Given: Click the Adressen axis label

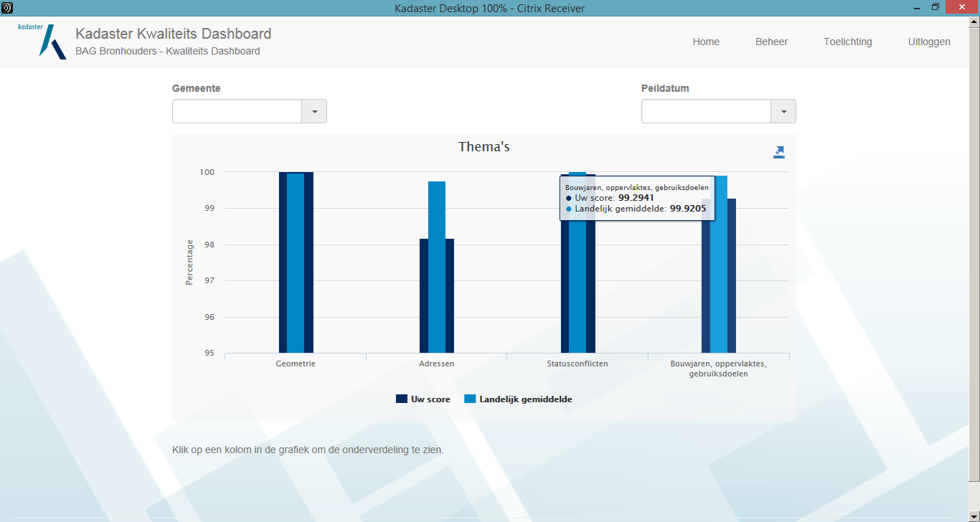Looking at the screenshot, I should (x=436, y=364).
